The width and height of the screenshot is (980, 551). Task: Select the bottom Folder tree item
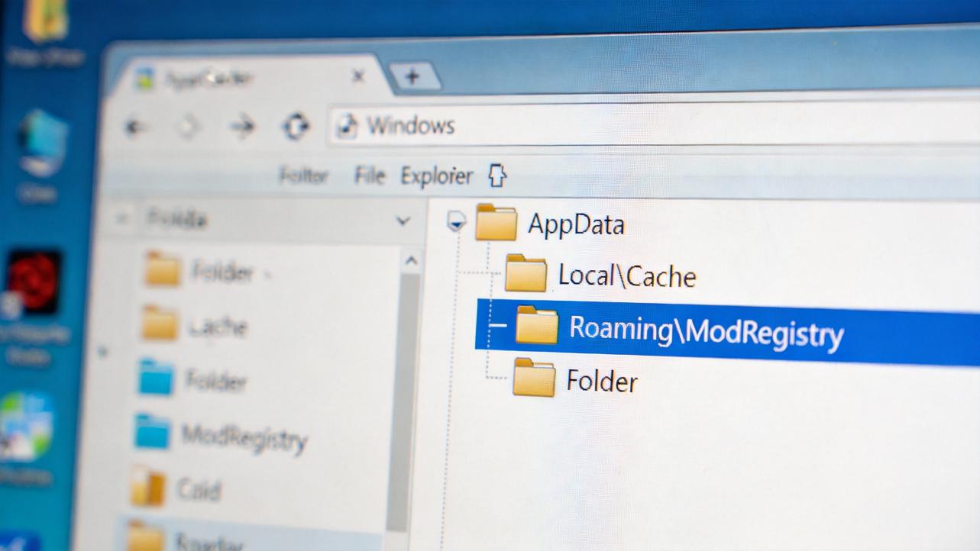pos(601,380)
